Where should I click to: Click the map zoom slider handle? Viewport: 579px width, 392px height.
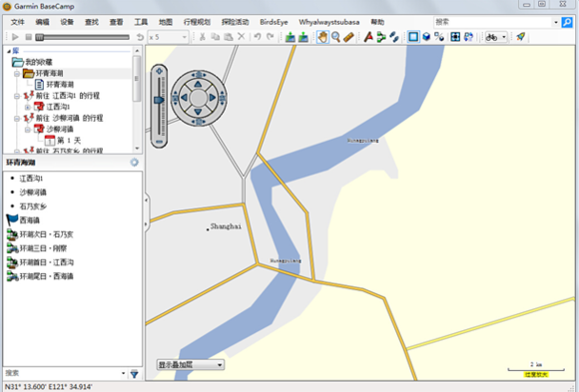159,100
